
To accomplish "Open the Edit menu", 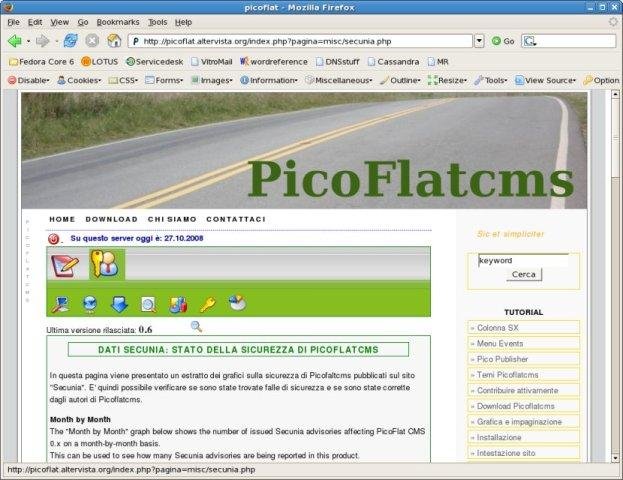I will coord(35,22).
